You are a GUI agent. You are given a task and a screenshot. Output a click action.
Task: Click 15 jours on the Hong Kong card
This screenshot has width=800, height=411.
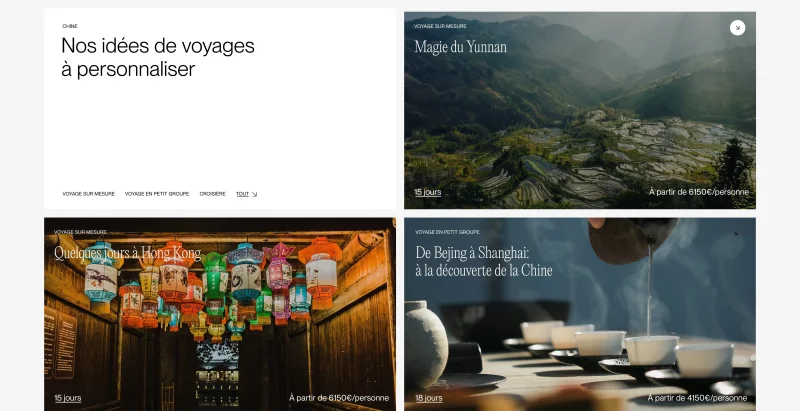tap(68, 398)
